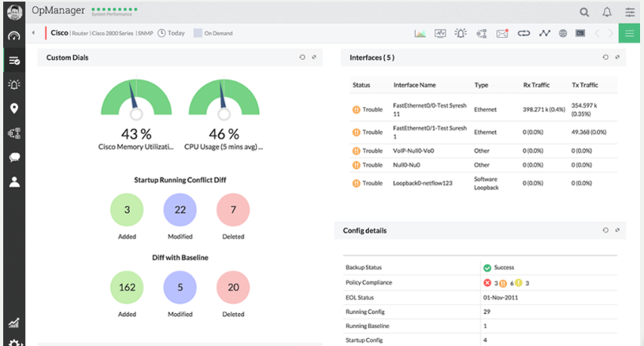The height and width of the screenshot is (346, 644).
Task: Refresh the Custom Dials widget
Action: pos(302,58)
